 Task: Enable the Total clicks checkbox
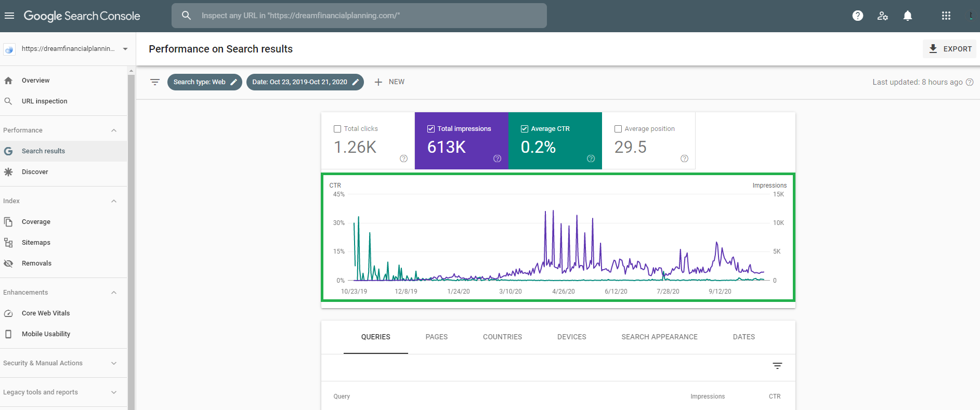[x=337, y=129]
